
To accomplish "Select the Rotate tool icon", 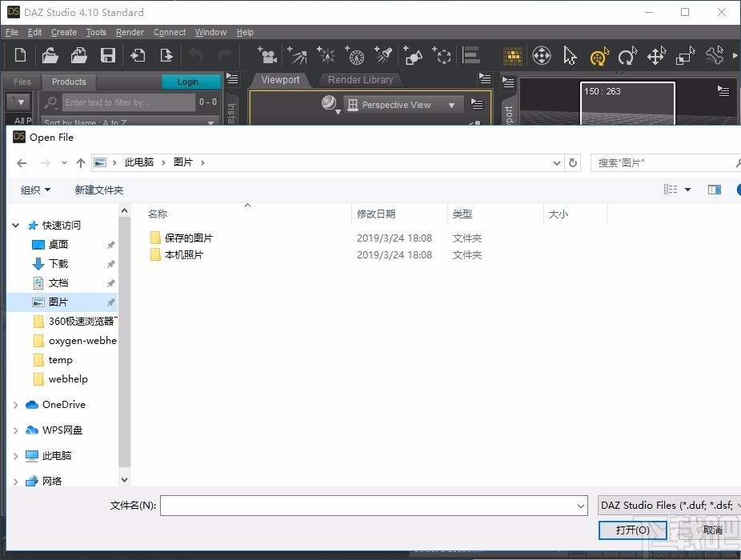I will click(627, 55).
